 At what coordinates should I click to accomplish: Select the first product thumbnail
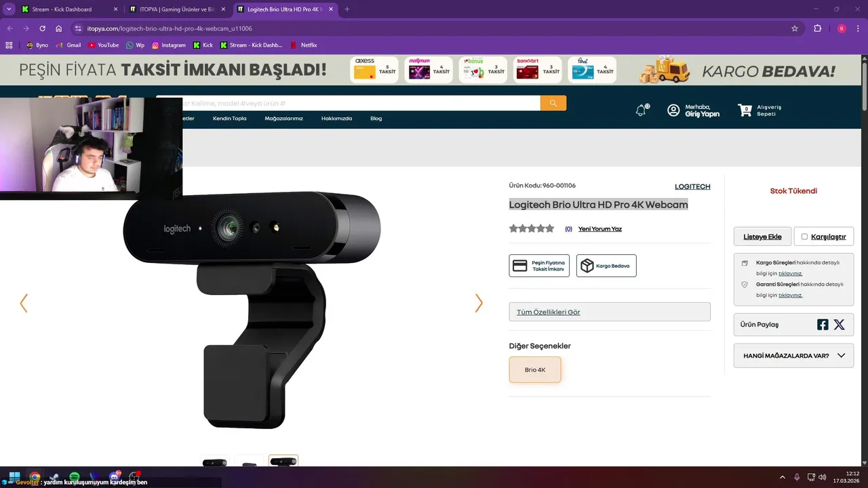(215, 462)
